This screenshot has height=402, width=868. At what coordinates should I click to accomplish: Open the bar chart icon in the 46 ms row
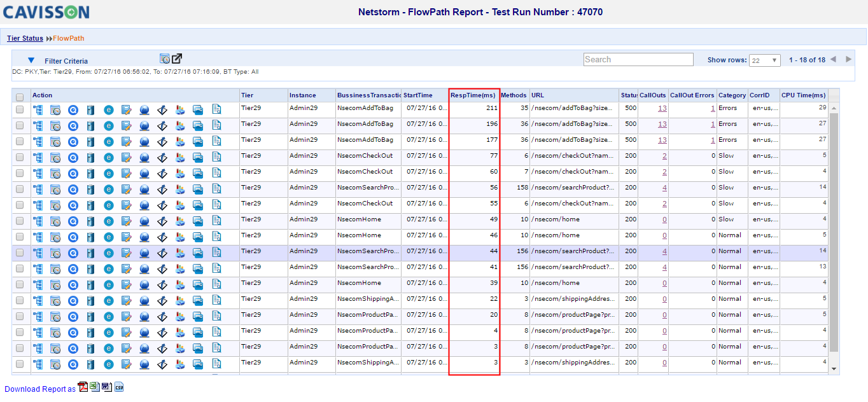click(180, 237)
